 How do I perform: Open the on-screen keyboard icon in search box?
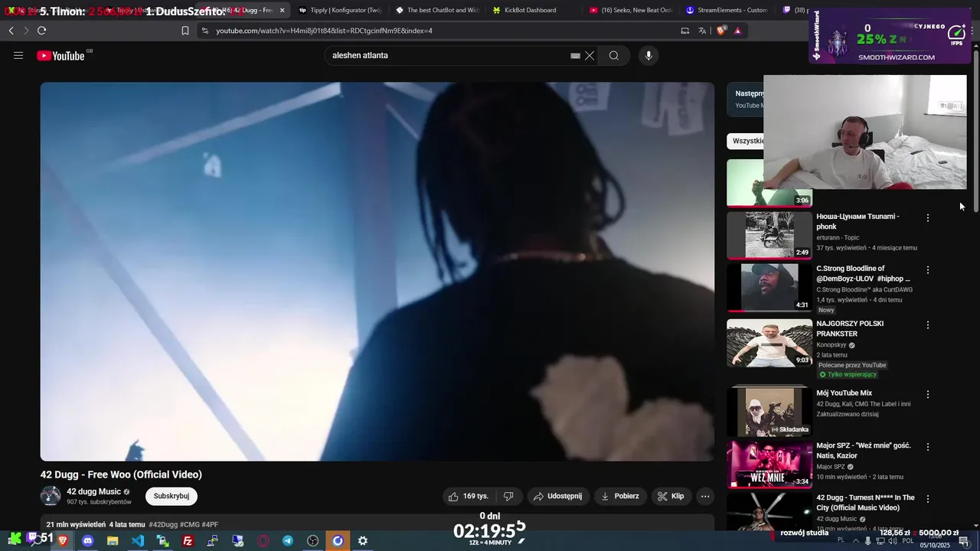(575, 55)
